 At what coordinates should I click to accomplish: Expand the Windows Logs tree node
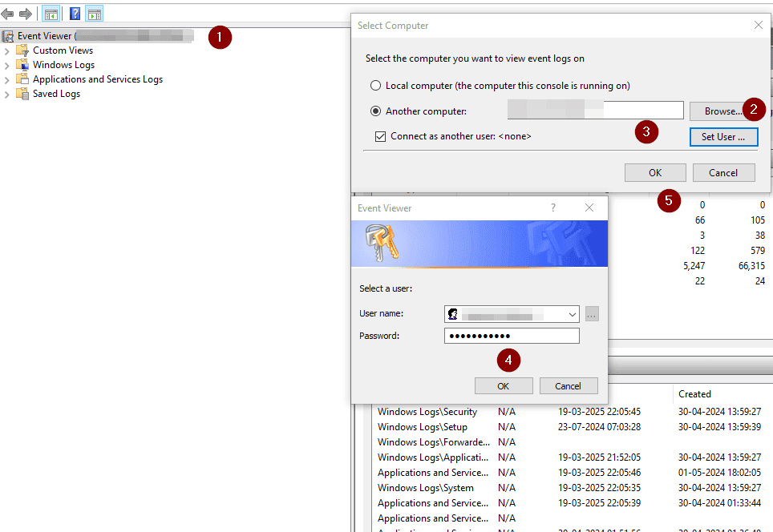pos(7,65)
